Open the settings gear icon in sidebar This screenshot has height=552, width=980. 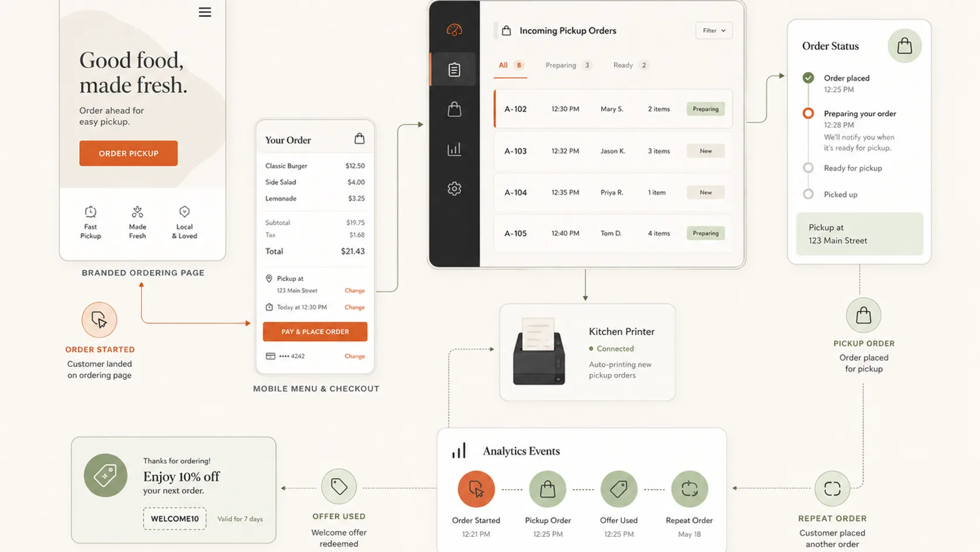[454, 188]
